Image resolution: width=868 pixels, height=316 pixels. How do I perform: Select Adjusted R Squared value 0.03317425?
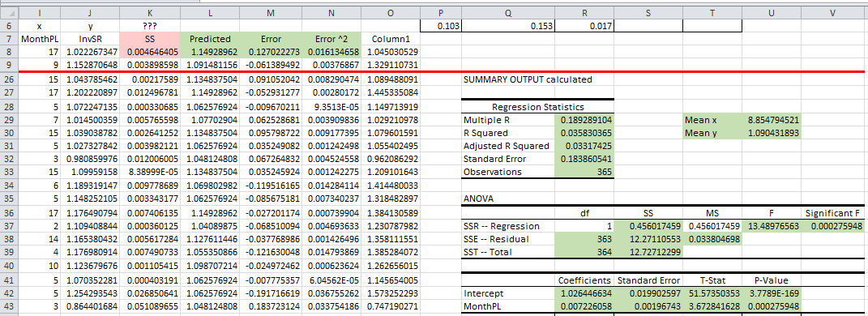click(x=585, y=146)
